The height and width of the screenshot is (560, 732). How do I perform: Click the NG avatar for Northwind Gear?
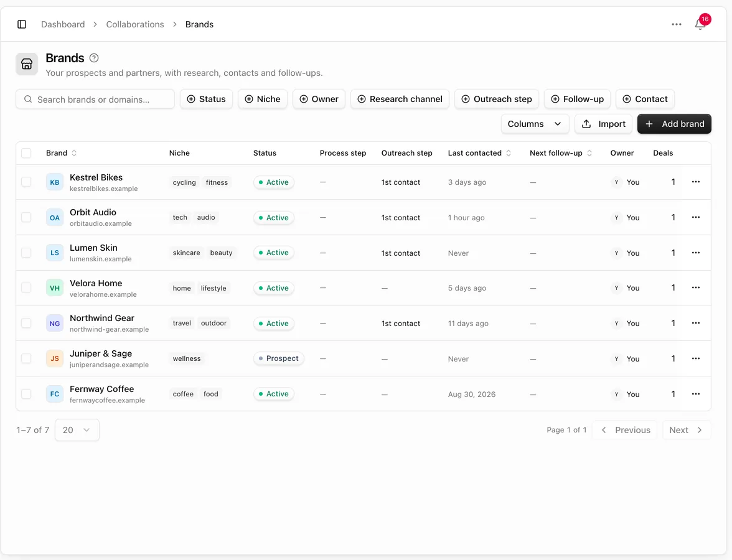(55, 324)
